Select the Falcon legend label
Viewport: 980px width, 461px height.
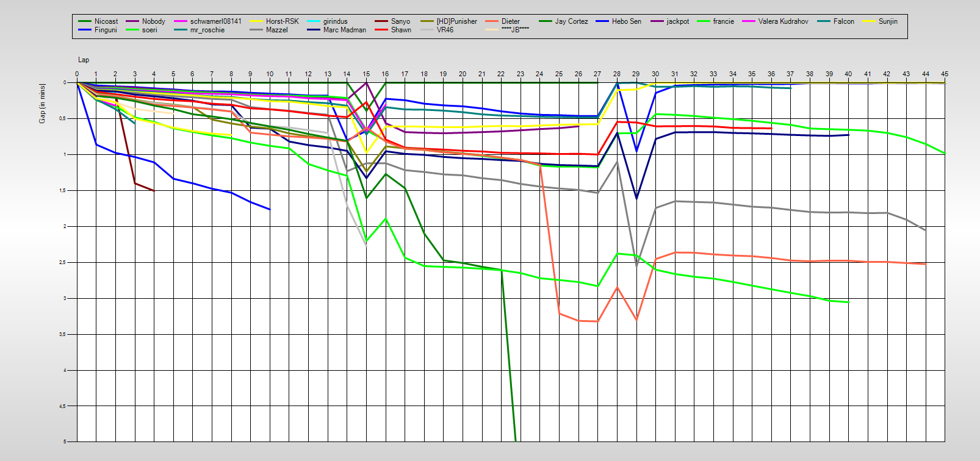click(x=844, y=21)
